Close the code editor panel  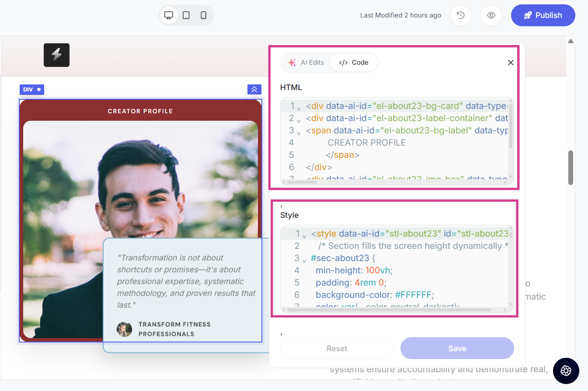click(x=510, y=63)
